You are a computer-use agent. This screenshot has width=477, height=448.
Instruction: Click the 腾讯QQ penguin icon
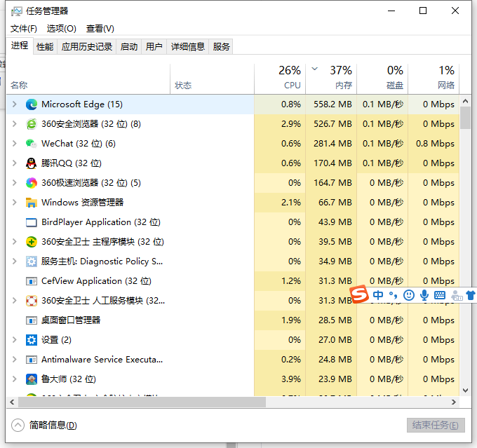point(32,163)
